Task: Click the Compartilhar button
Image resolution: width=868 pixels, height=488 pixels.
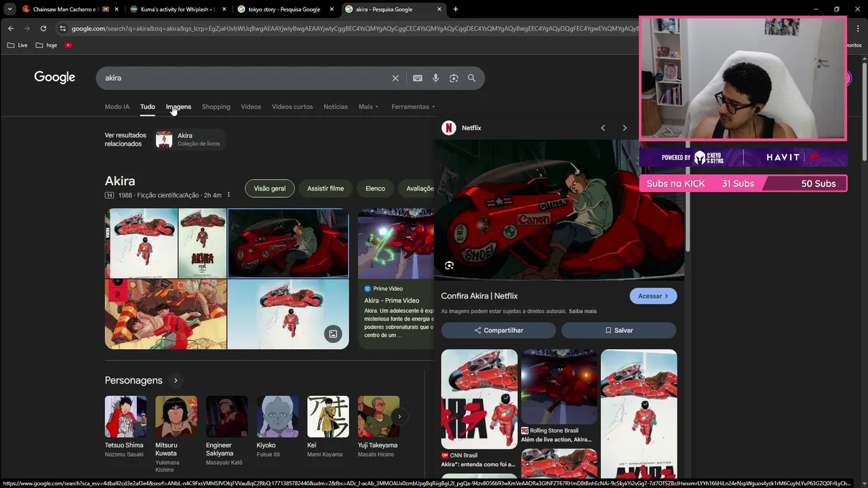Action: click(x=498, y=330)
